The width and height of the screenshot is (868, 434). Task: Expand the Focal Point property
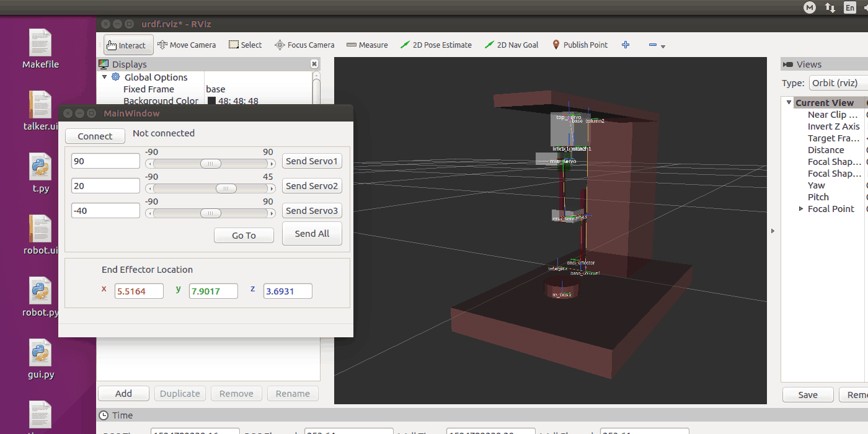point(801,209)
